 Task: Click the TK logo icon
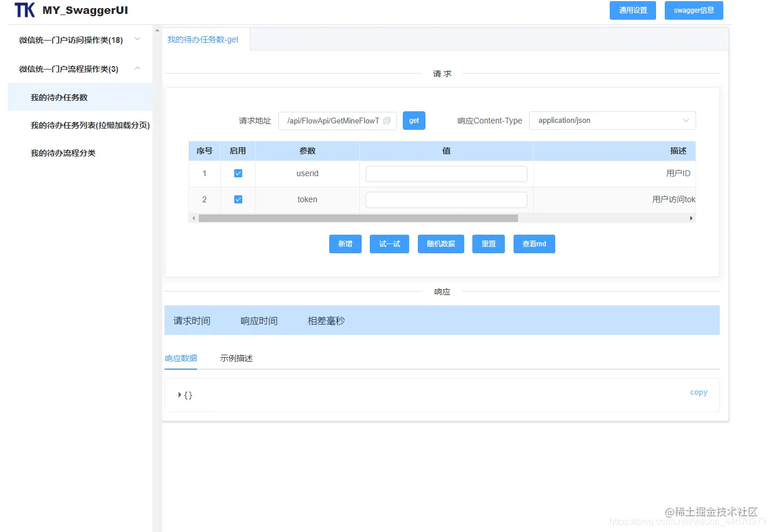[25, 10]
